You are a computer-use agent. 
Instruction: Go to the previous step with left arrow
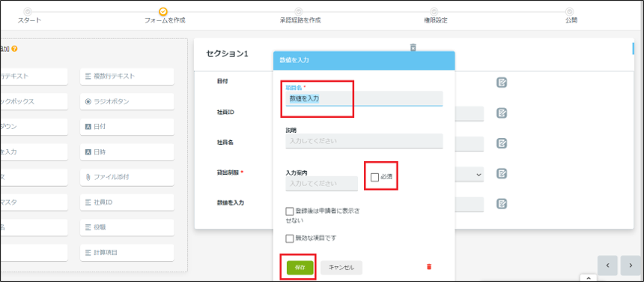[608, 265]
